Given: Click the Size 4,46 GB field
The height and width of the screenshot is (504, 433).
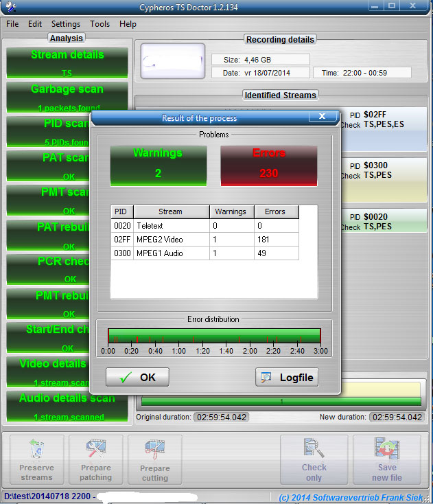Looking at the screenshot, I should click(261, 60).
